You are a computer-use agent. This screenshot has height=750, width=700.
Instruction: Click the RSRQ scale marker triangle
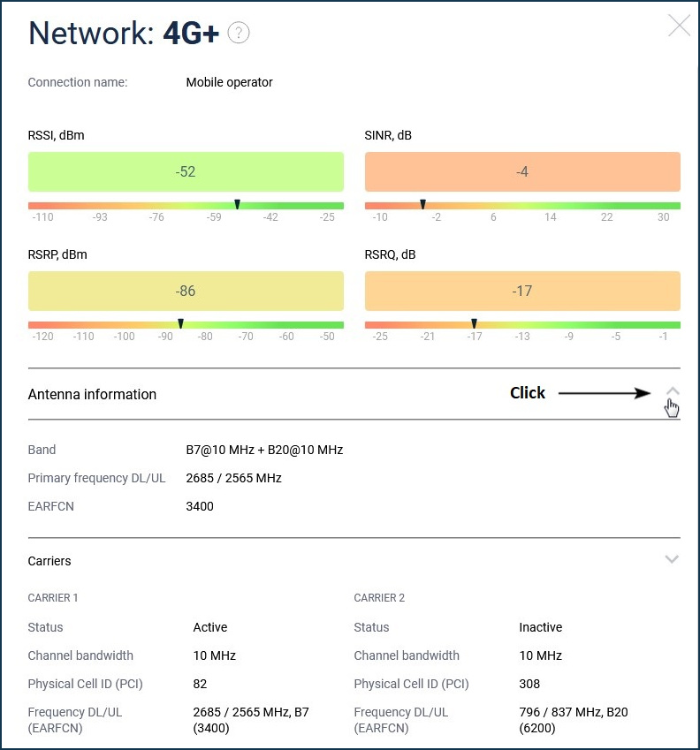click(x=475, y=324)
